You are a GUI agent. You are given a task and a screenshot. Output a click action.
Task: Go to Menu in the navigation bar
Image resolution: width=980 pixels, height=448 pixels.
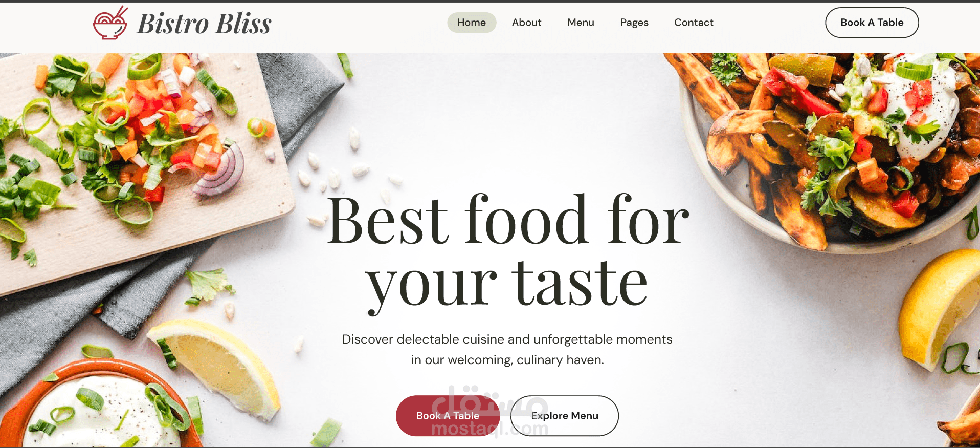(x=581, y=23)
